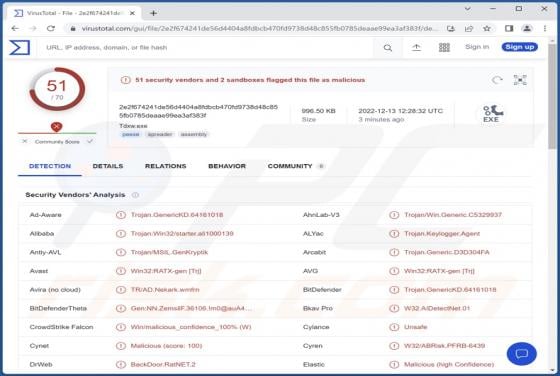Open the Chrome three-dot menu

pyautogui.click(x=545, y=28)
